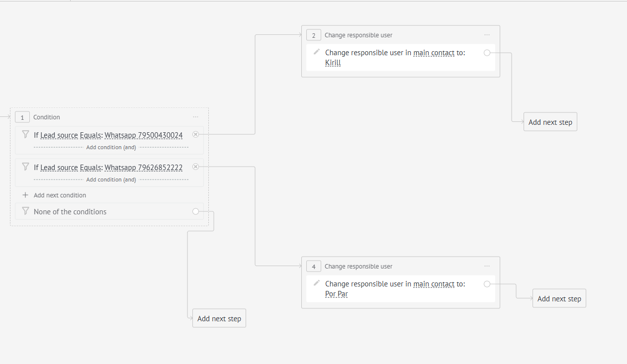Remove the Whatsapp 79500430024 condition
The width and height of the screenshot is (627, 364).
(195, 134)
